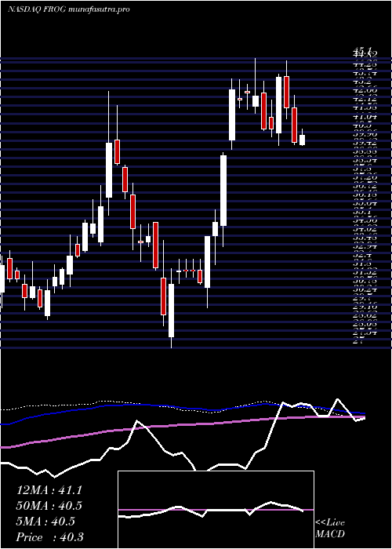
Task: Click the "5MA : 40.5" moving average text
Action: 45,522
